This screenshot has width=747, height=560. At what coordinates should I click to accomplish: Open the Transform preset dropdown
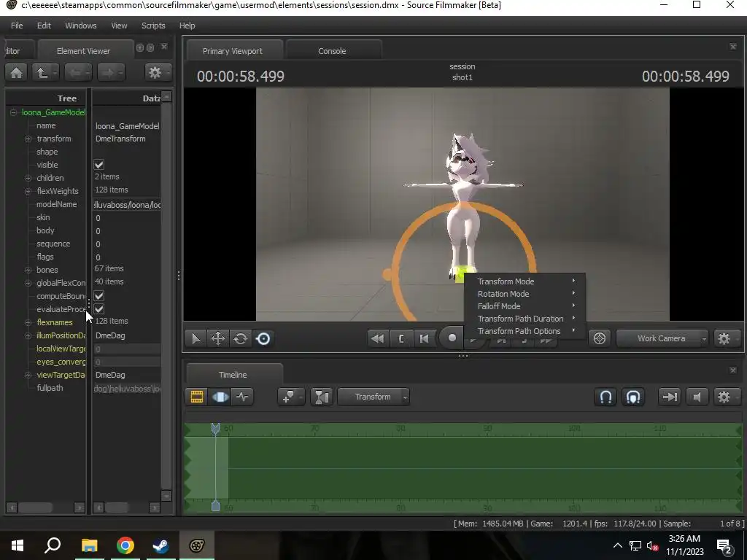tap(373, 397)
